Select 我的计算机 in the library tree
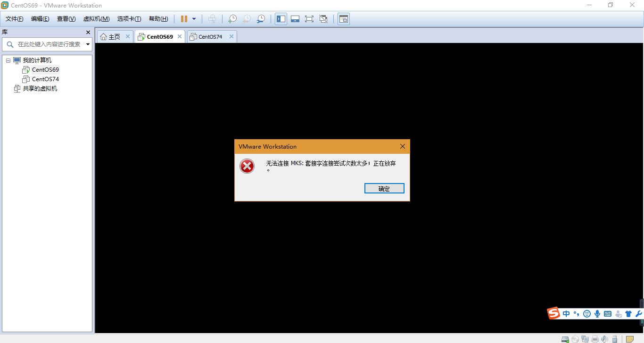Viewport: 644px width, 343px height. pos(37,60)
